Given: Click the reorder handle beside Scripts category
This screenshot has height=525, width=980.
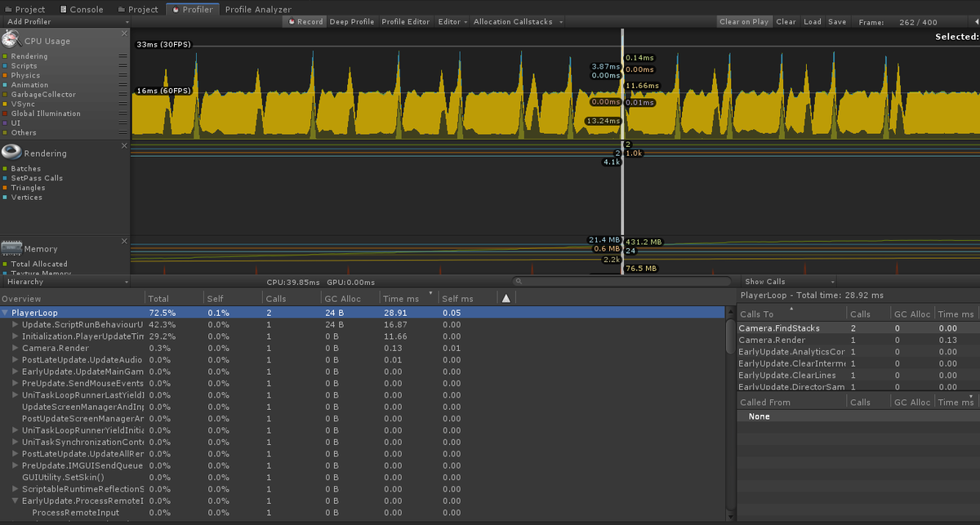Looking at the screenshot, I should pos(123,66).
